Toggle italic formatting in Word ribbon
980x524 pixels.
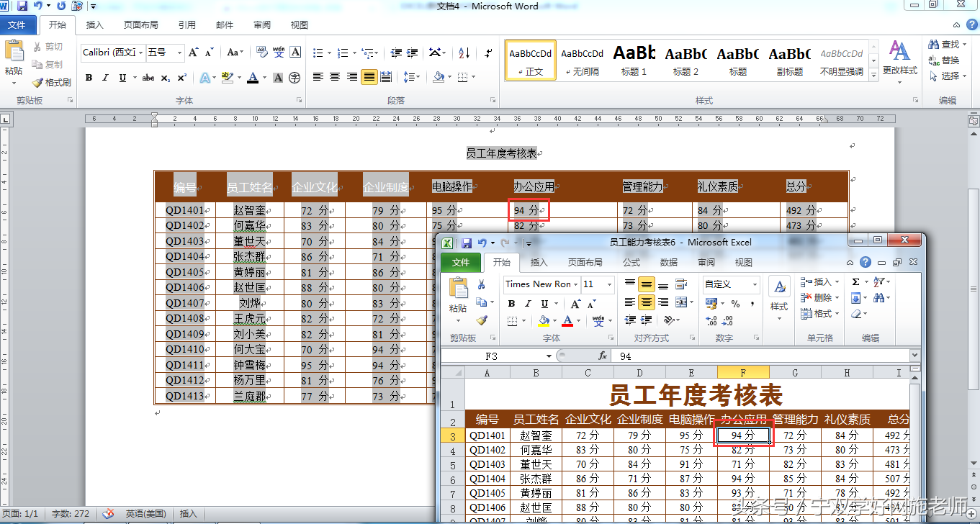tap(106, 78)
